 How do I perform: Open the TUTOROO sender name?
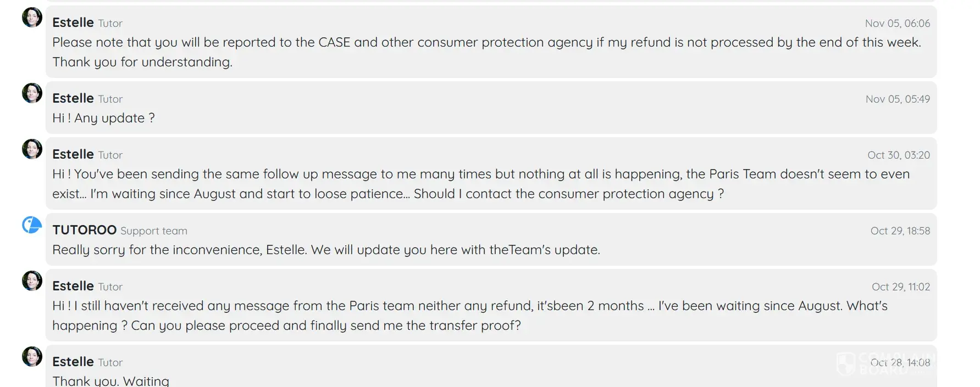pyautogui.click(x=84, y=230)
